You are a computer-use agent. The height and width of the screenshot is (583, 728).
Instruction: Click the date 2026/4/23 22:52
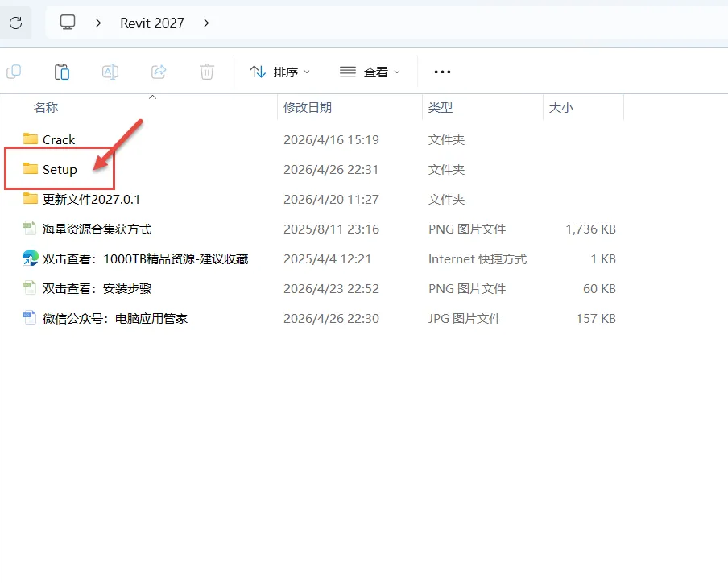coord(331,289)
